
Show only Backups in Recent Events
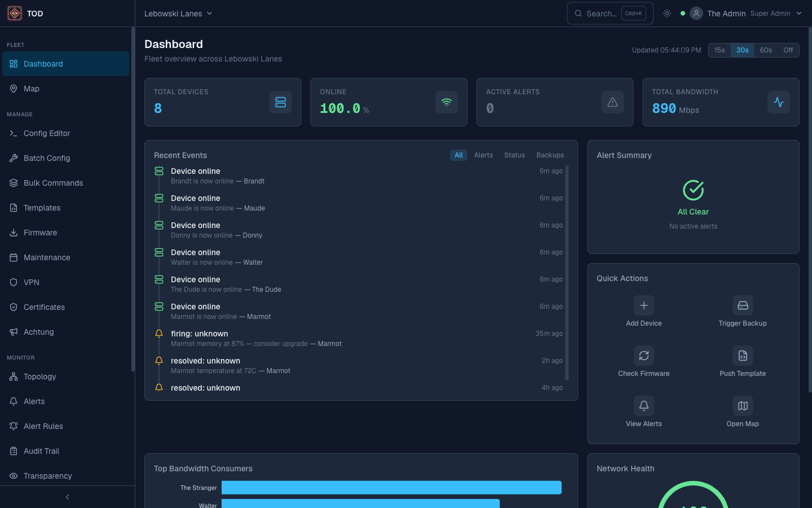pyautogui.click(x=550, y=155)
